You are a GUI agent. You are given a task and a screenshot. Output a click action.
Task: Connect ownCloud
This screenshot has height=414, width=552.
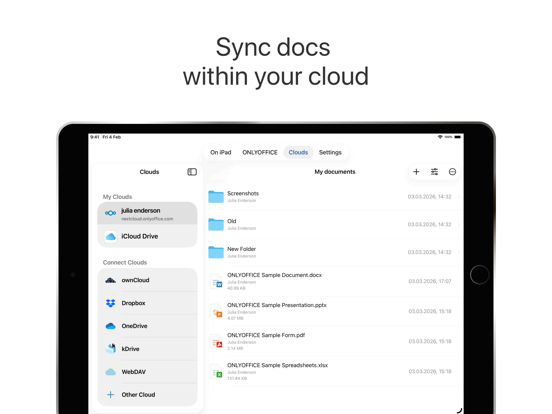(x=147, y=280)
